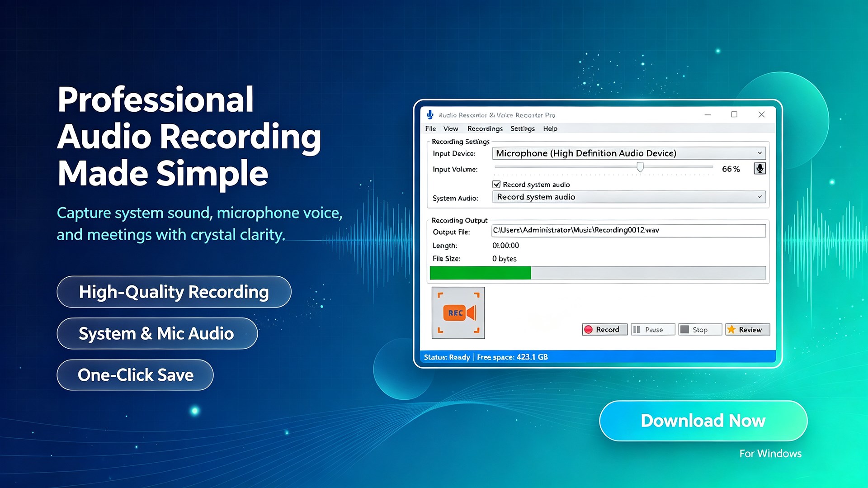Viewport: 868px width, 488px height.
Task: Maximize the Audio Recorder window
Action: 734,114
